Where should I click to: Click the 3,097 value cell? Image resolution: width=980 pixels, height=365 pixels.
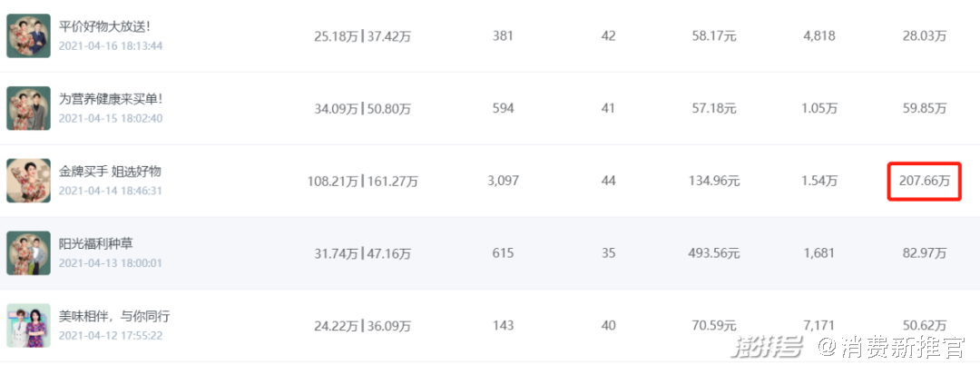(x=503, y=181)
